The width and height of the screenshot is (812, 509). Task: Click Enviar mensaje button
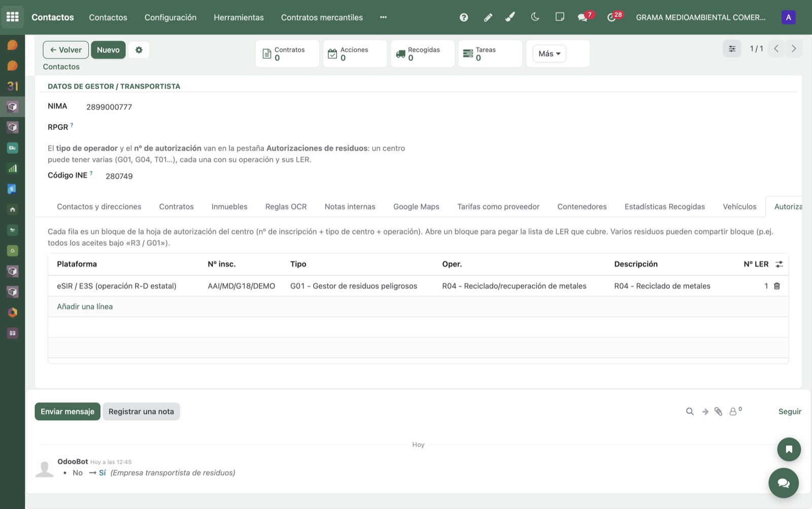pos(67,411)
